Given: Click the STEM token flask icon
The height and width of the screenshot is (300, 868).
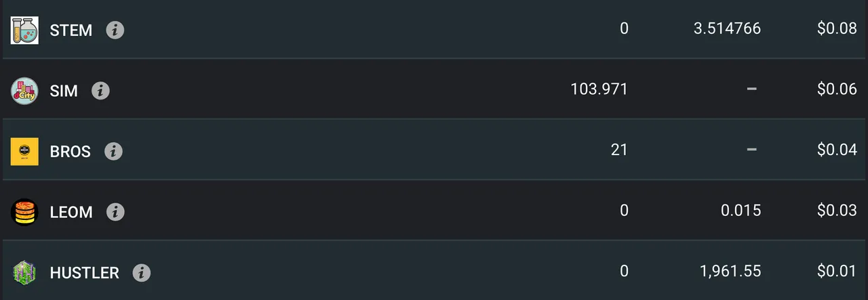Looking at the screenshot, I should pyautogui.click(x=24, y=30).
